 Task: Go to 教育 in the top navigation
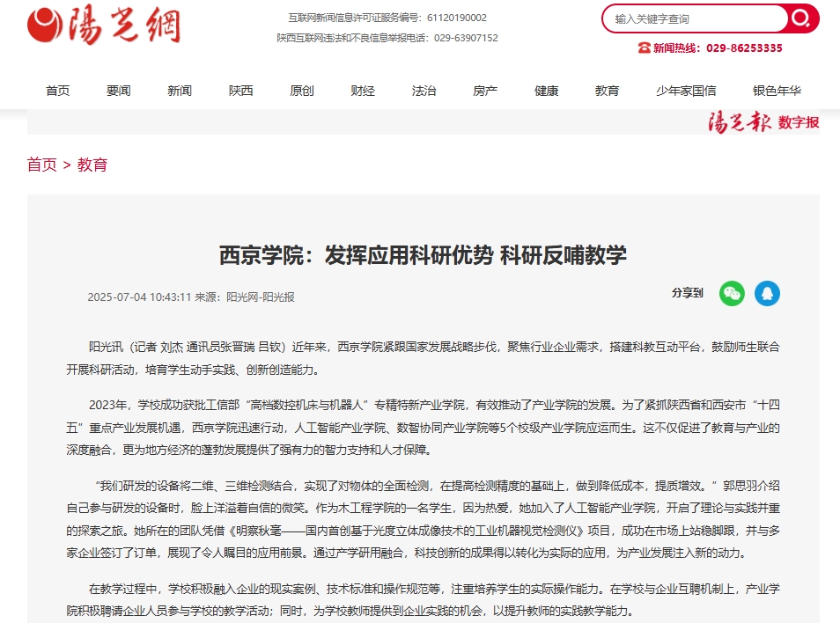[607, 91]
